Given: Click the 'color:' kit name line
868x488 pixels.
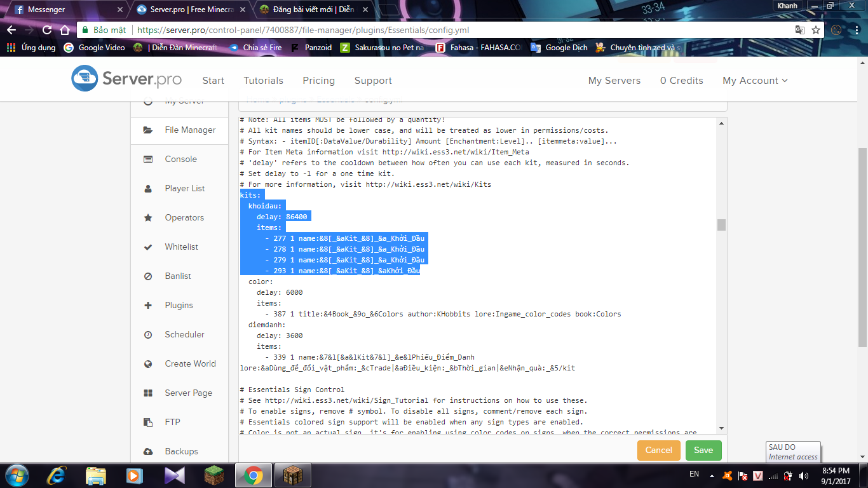Looking at the screenshot, I should tap(261, 281).
